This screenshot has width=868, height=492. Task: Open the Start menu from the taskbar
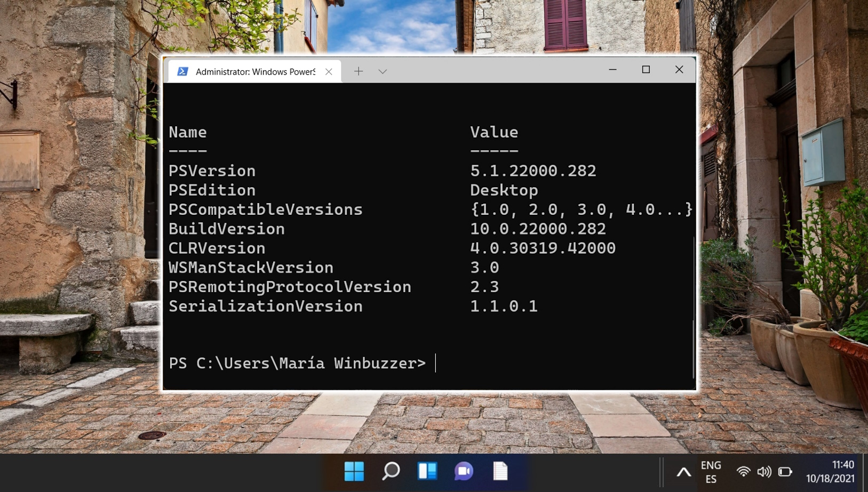[355, 472]
